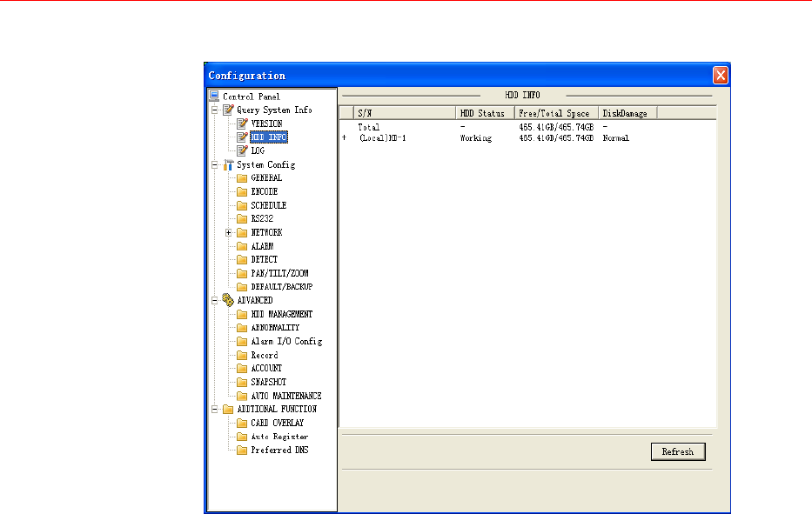Viewport: 812px width, 514px height.
Task: Open the SCHEDULE settings entry
Action: [268, 205]
